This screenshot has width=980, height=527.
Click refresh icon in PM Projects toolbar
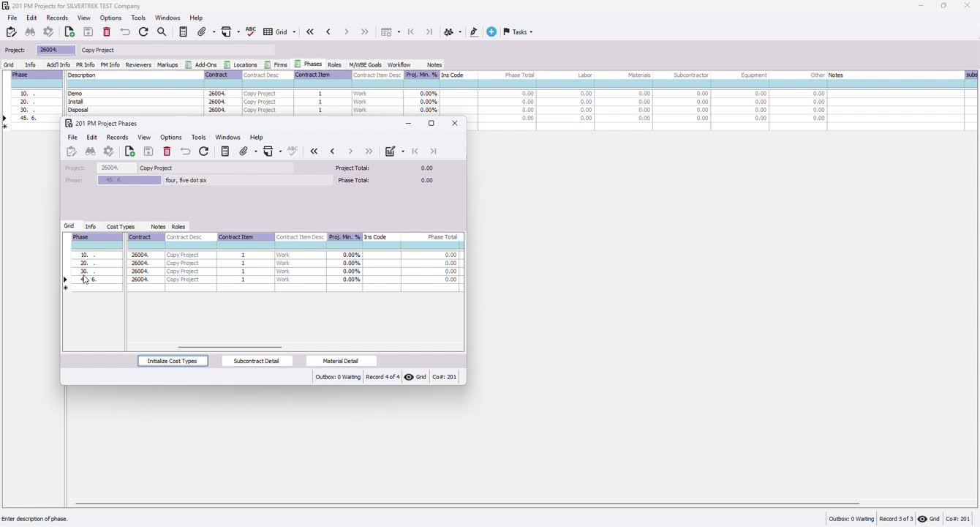pyautogui.click(x=144, y=32)
